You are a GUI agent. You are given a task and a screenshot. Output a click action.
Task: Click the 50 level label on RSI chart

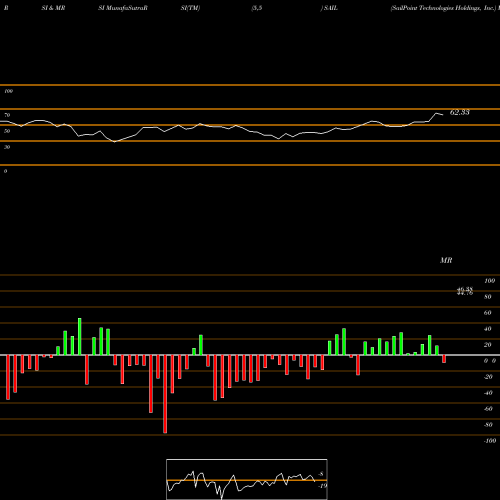[7, 131]
